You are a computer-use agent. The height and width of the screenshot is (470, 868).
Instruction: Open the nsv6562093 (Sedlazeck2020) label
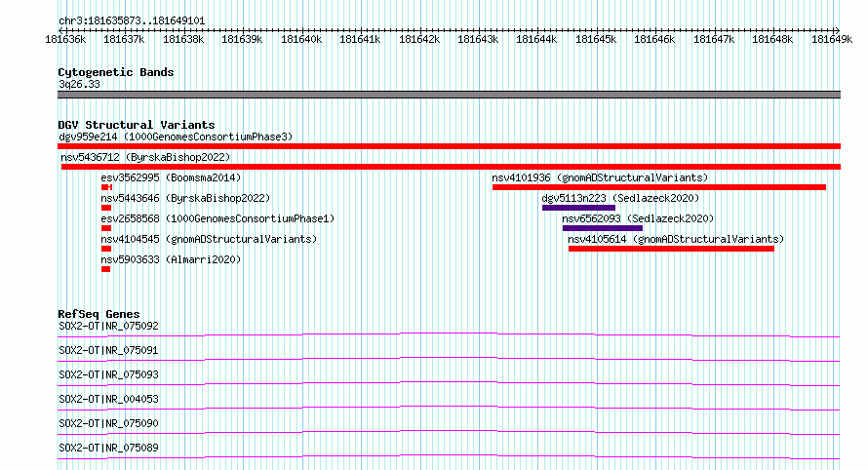pos(638,218)
